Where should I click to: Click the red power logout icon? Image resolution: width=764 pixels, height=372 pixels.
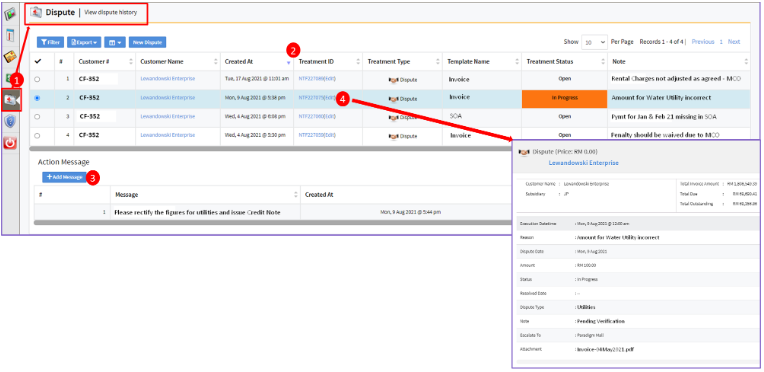pos(10,143)
